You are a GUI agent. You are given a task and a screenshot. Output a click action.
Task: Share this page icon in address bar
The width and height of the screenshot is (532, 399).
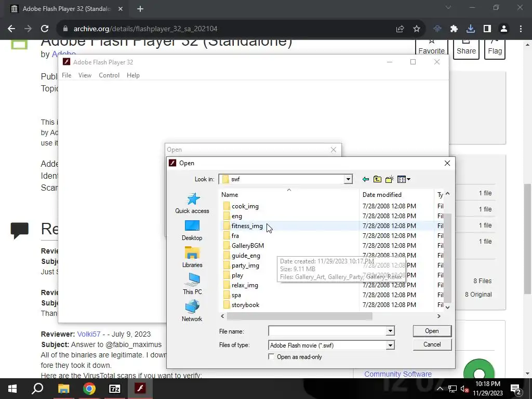400,29
